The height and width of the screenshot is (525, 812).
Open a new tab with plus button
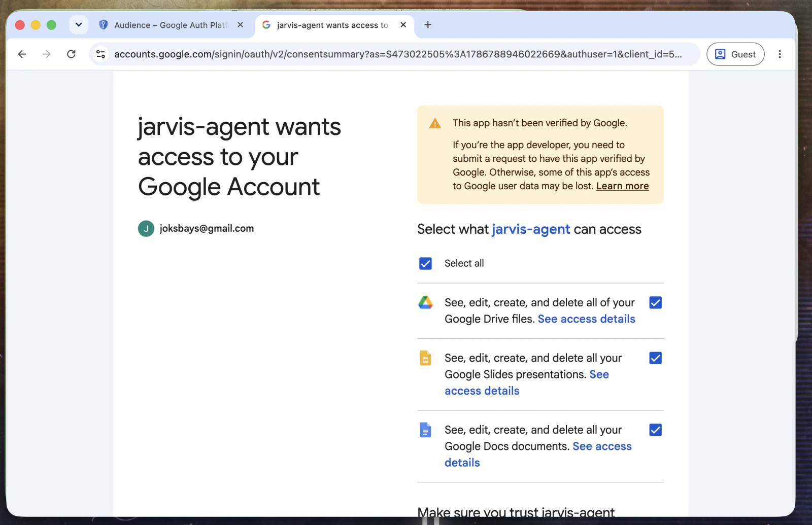(428, 25)
